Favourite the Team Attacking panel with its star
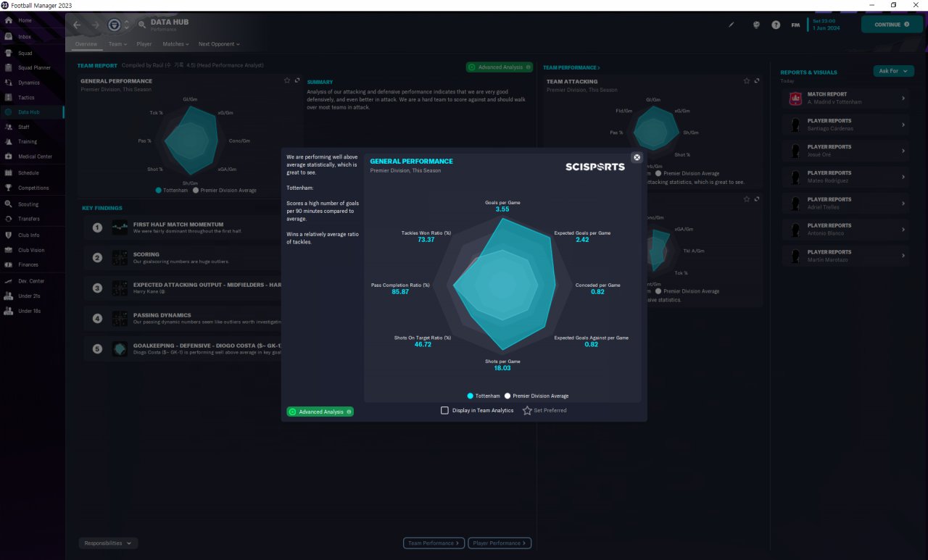The image size is (928, 560). (x=747, y=81)
